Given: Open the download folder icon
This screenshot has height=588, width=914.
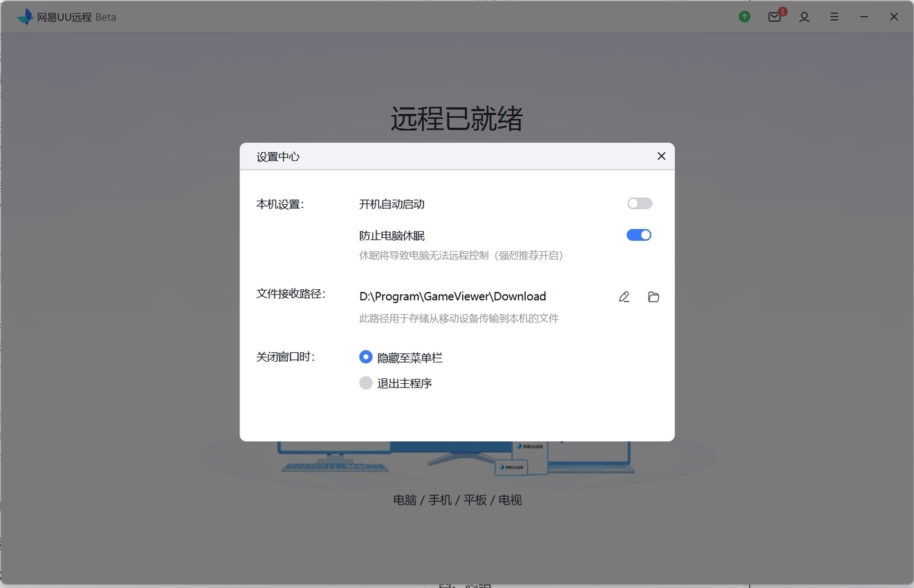Looking at the screenshot, I should (653, 297).
